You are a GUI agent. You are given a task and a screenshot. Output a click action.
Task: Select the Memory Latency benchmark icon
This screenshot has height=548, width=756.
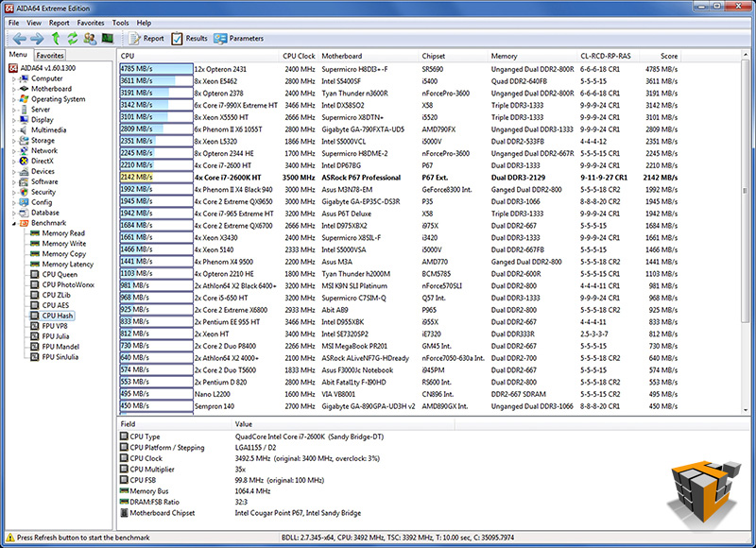(x=35, y=265)
